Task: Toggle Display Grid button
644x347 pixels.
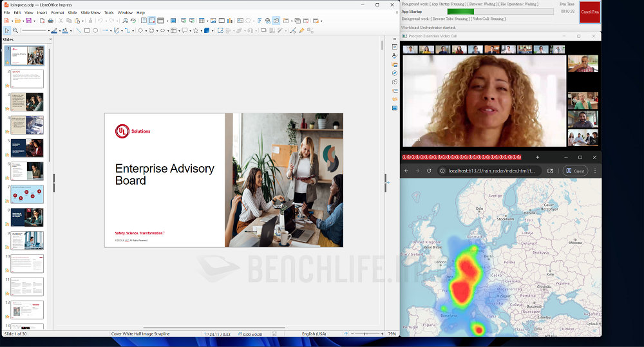Action: click(144, 21)
